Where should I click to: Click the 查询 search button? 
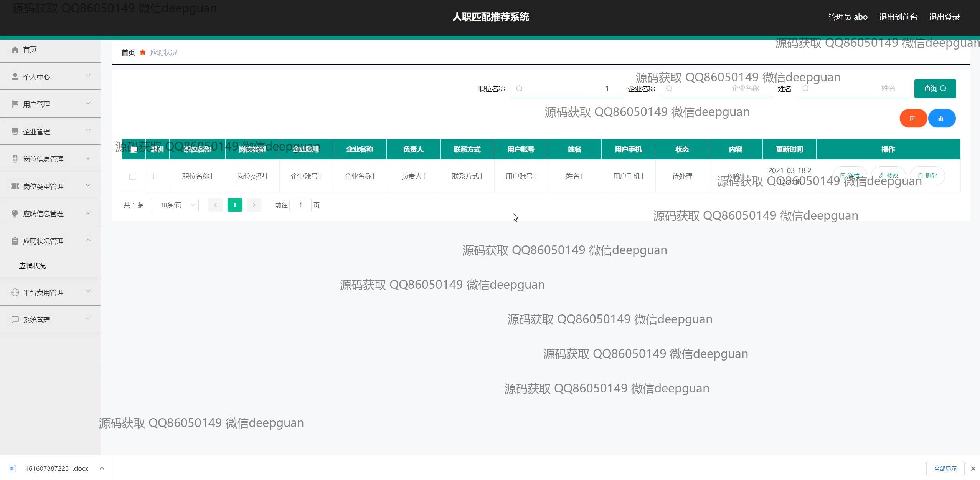935,89
